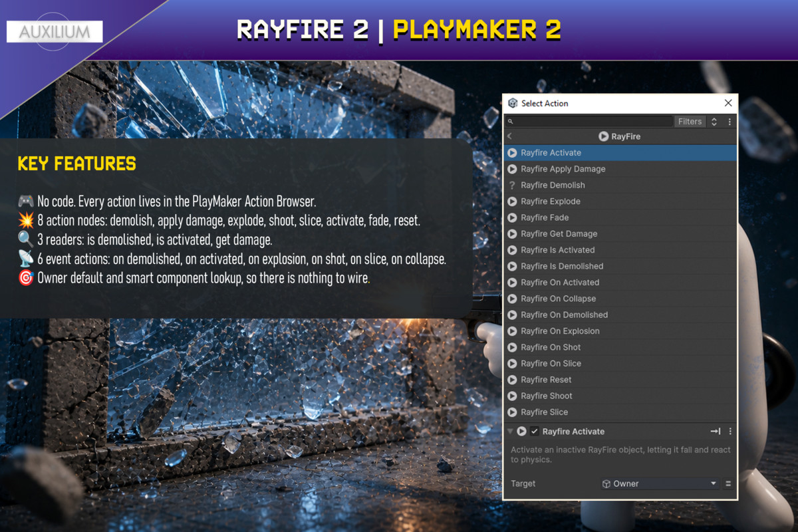Screen dimensions: 798x532
Task: Pick Rayfire On Activated from the list
Action: click(x=620, y=283)
